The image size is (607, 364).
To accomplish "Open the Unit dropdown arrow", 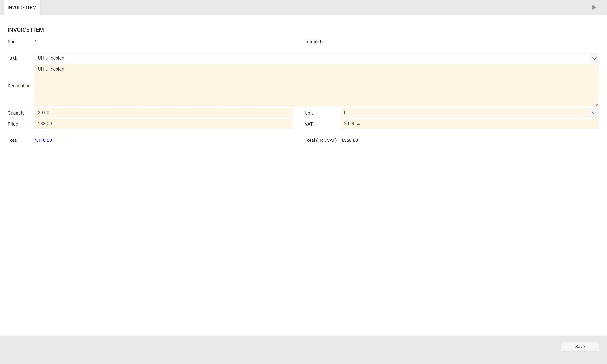I will point(594,113).
